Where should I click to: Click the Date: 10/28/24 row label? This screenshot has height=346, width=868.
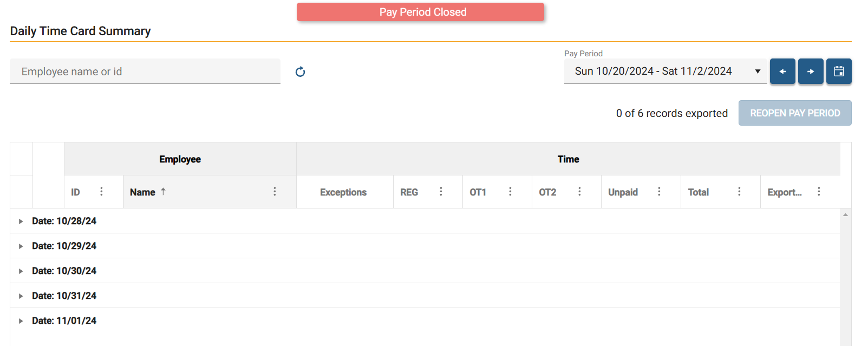point(64,221)
